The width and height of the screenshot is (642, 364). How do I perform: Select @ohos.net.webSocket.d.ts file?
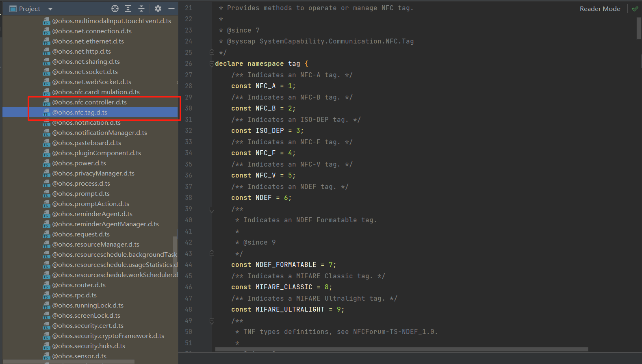[x=91, y=82]
